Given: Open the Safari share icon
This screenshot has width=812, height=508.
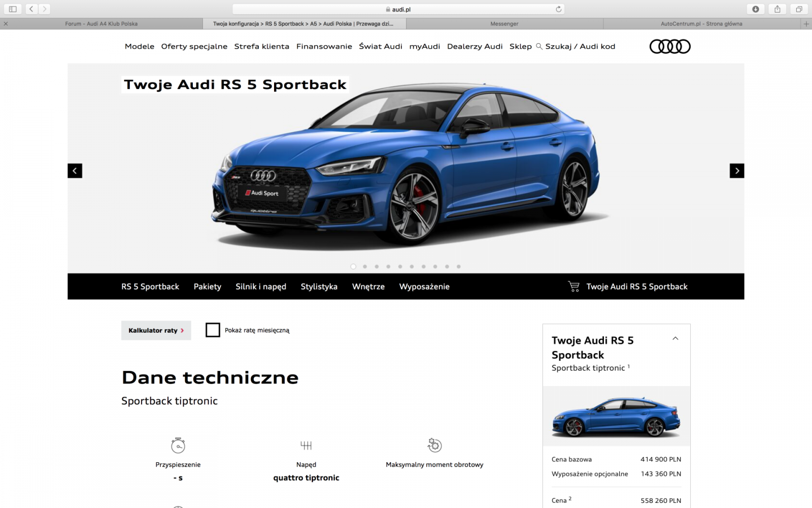Looking at the screenshot, I should (x=777, y=9).
